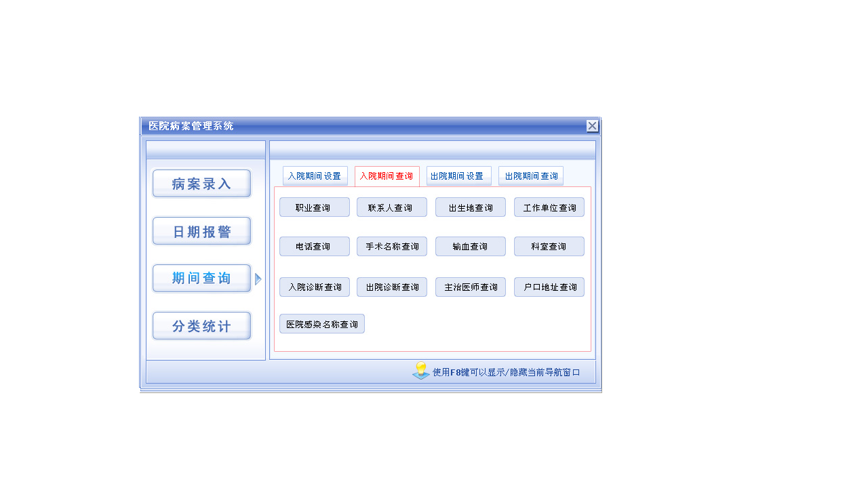Switch to the 入院期间设置 tab

click(315, 175)
